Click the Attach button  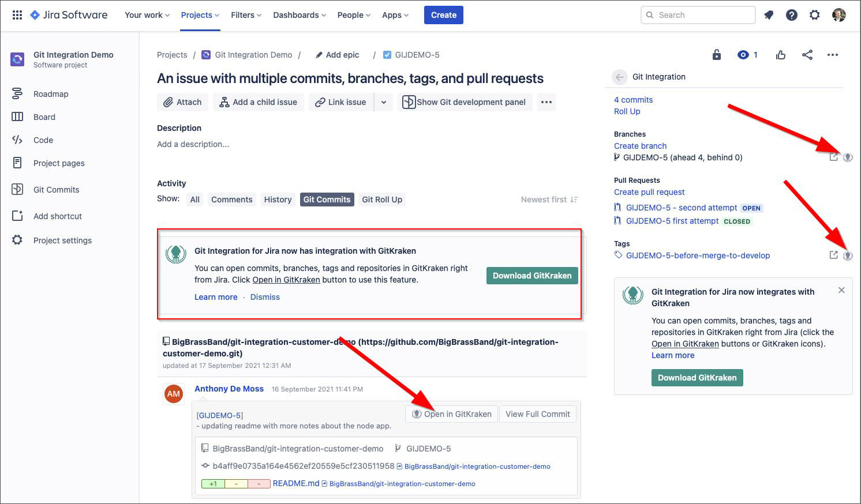182,102
